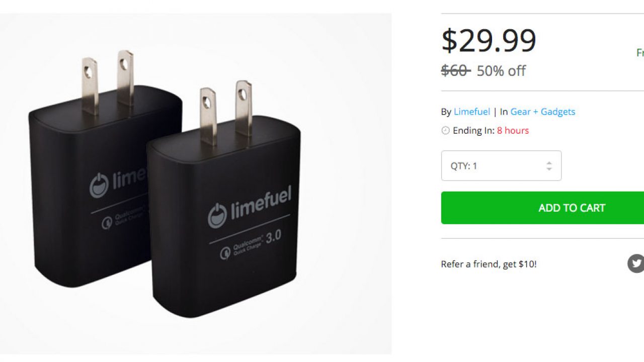The image size is (644, 362).
Task: Decrease quantity with the down arrow
Action: [549, 169]
